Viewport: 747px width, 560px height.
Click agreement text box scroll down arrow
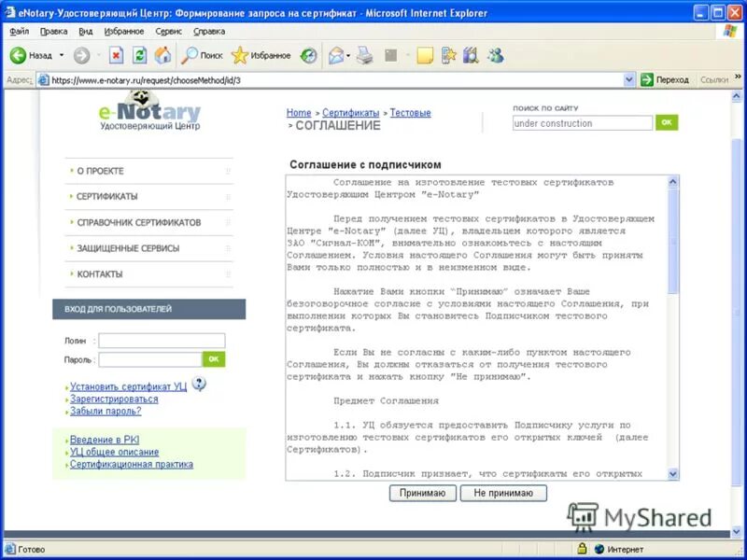coord(672,474)
